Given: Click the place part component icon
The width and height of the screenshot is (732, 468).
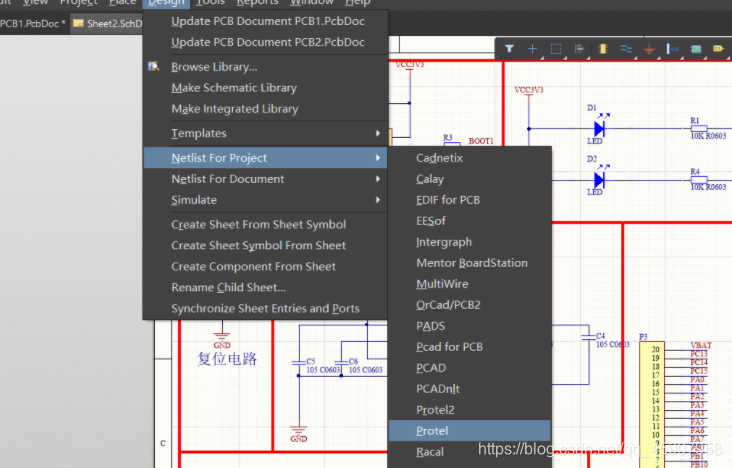Looking at the screenshot, I should (x=603, y=49).
